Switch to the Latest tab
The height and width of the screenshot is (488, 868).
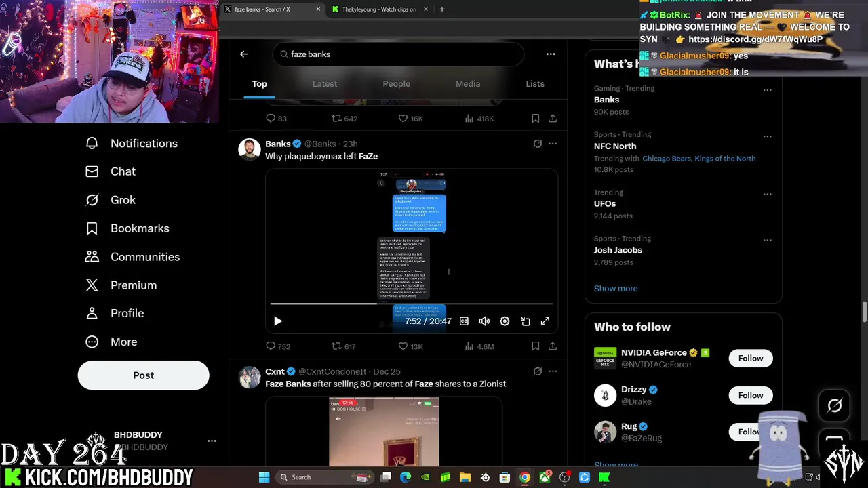click(325, 84)
